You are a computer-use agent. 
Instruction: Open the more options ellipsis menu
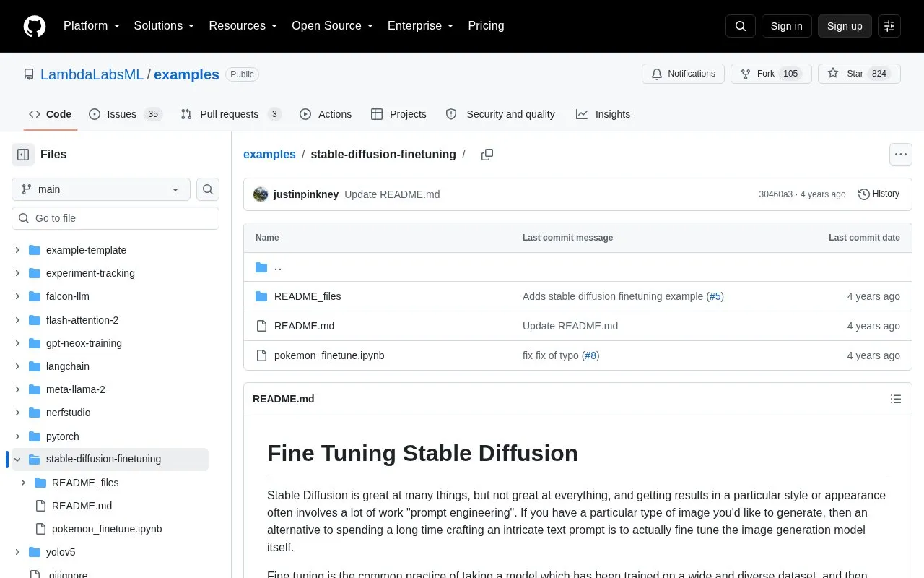(900, 155)
